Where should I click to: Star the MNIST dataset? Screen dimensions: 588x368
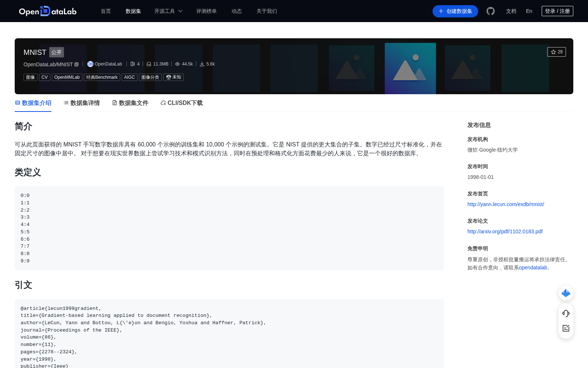556,52
